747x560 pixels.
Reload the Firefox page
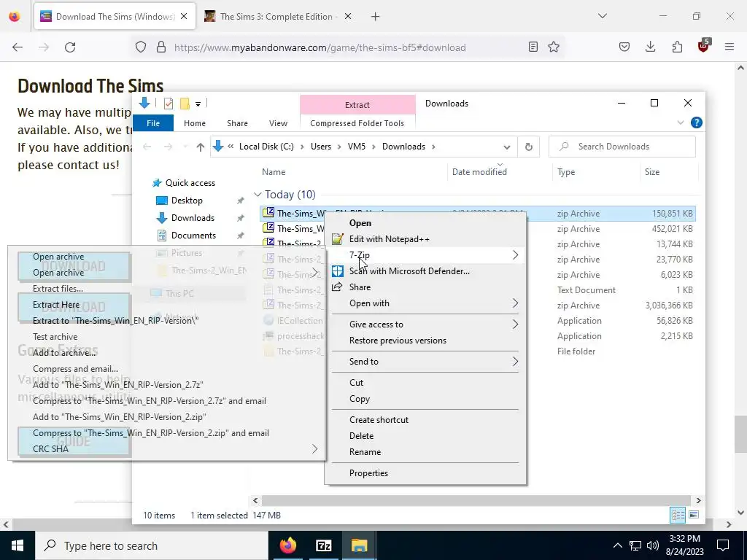pyautogui.click(x=70, y=47)
